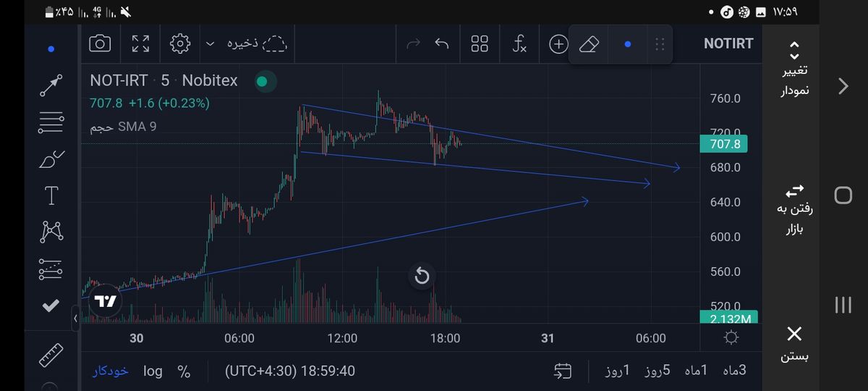Toggle log scale on price axis
The width and height of the screenshot is (868, 391).
click(153, 371)
